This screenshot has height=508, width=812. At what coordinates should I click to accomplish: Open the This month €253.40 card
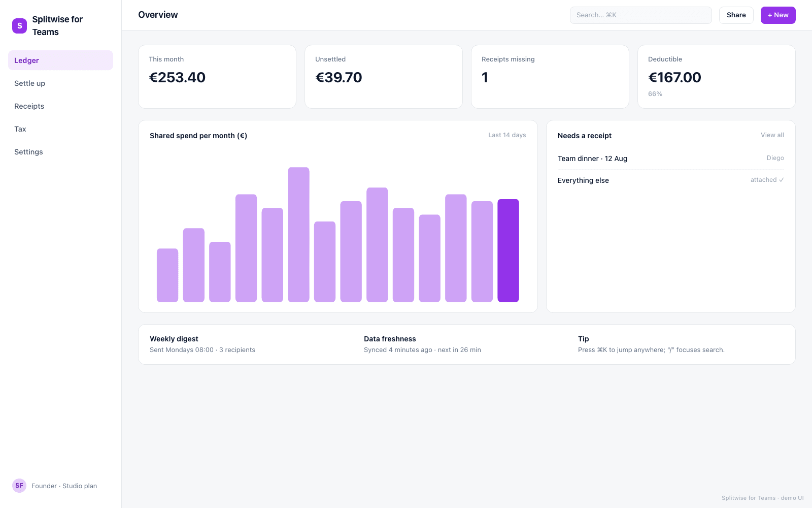pyautogui.click(x=217, y=77)
